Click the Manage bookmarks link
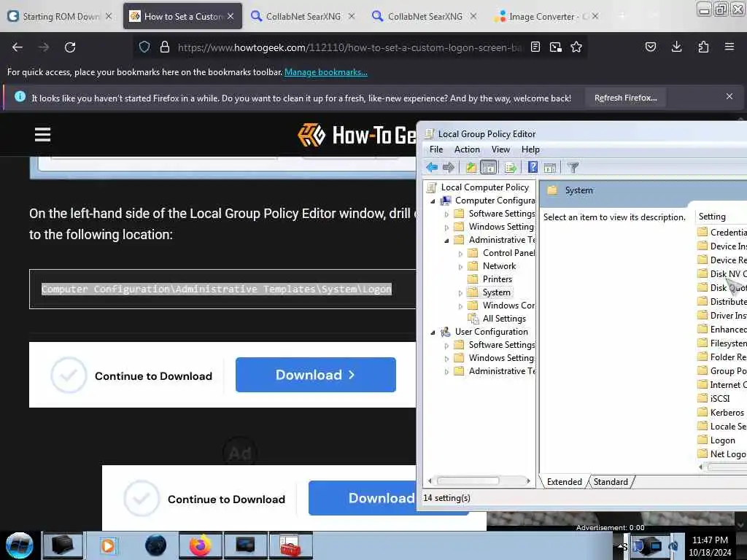 click(326, 72)
